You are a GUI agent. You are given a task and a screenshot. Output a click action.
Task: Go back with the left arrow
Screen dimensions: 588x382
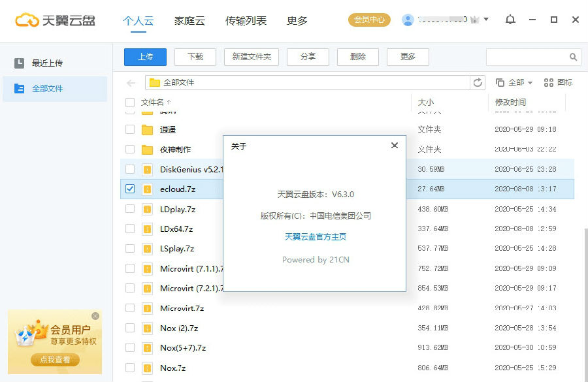click(129, 82)
